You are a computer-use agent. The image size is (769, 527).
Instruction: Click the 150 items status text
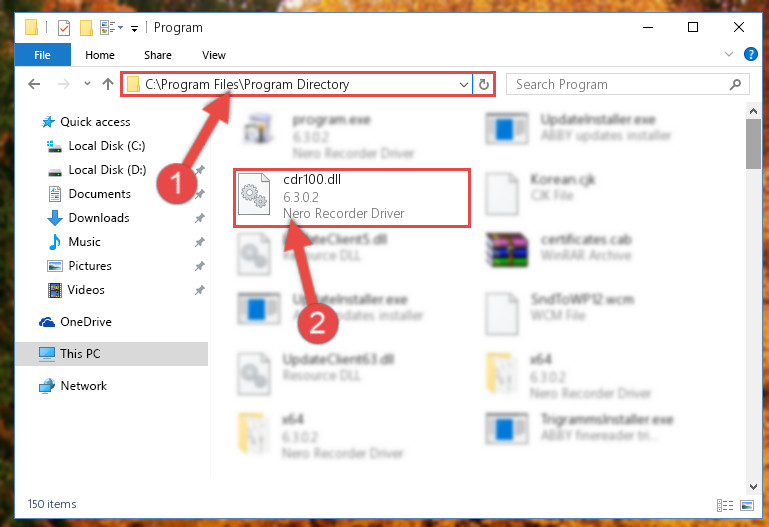pyautogui.click(x=52, y=504)
